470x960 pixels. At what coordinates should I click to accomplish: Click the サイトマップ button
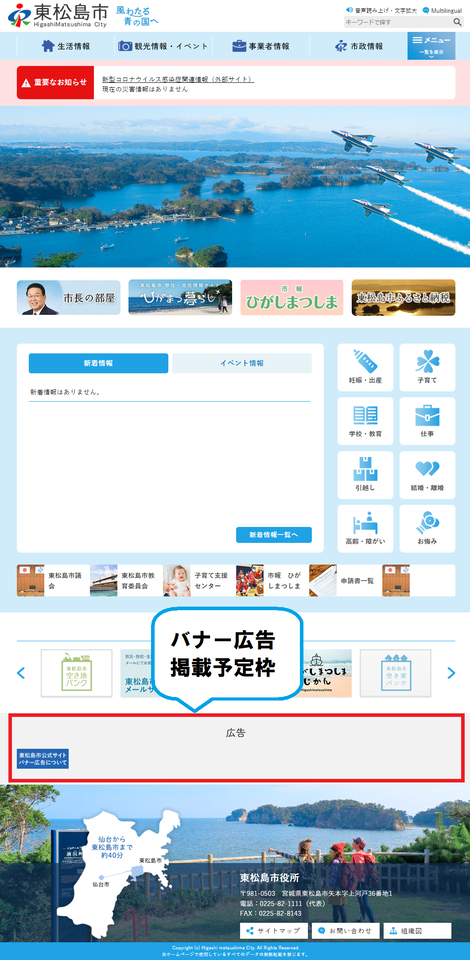pos(274,931)
